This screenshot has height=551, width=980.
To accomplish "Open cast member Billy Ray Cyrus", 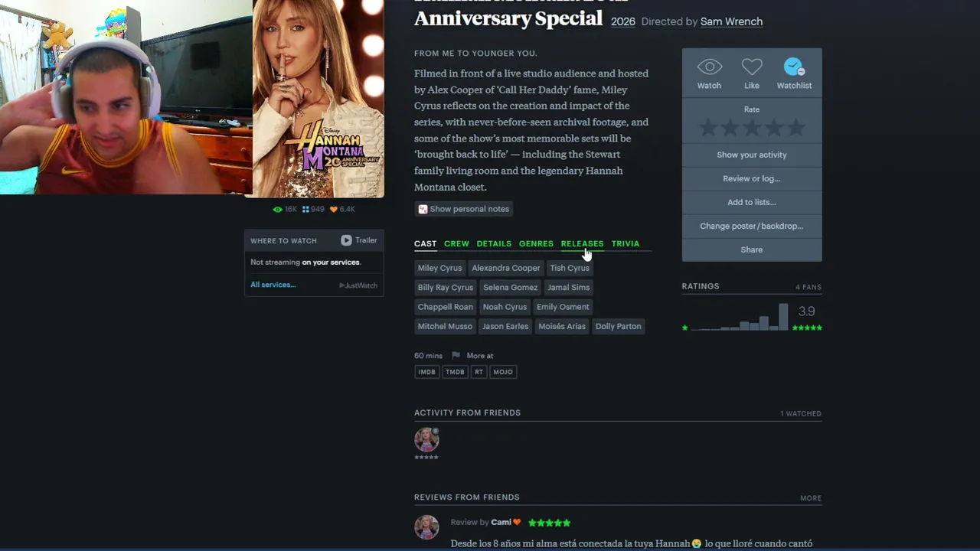I will pyautogui.click(x=445, y=287).
